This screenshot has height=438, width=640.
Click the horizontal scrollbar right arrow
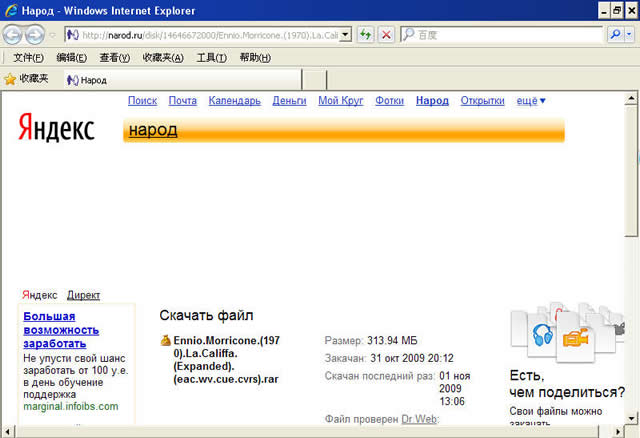coord(618,431)
